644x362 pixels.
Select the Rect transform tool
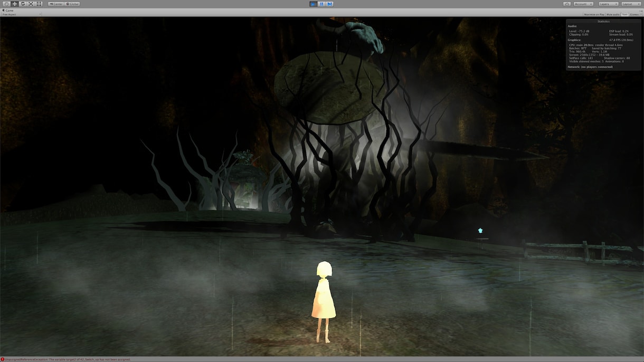click(x=39, y=4)
